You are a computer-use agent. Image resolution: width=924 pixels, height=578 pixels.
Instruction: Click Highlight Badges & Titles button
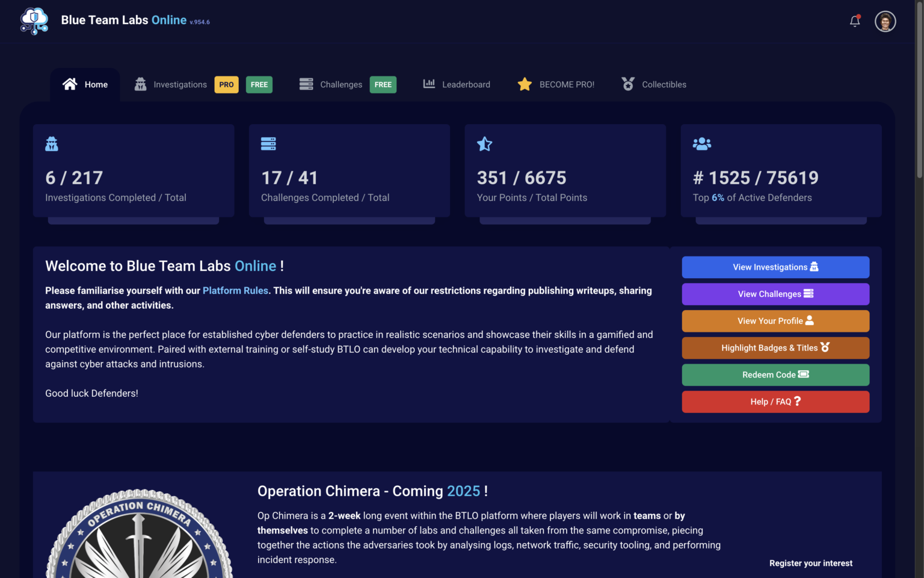pyautogui.click(x=775, y=348)
